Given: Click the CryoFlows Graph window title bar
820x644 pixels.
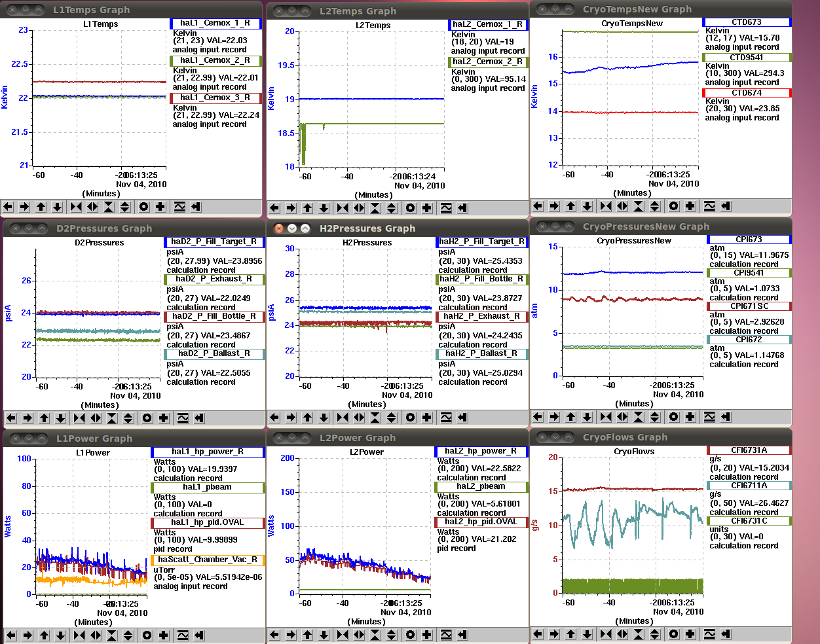Looking at the screenshot, I should coord(661,437).
